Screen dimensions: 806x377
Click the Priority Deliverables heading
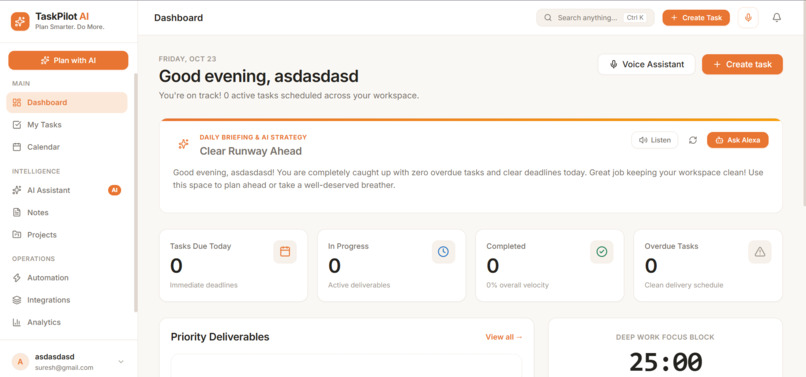[220, 337]
